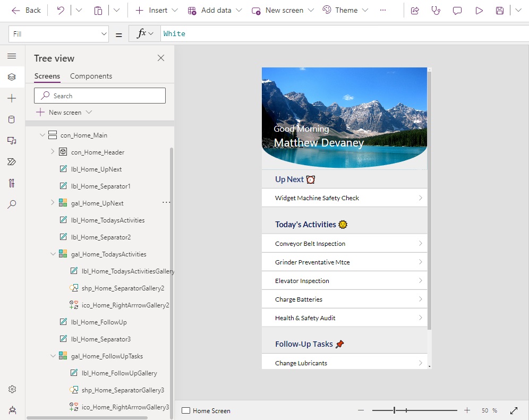Select ico_Home_RightArrrowGallery3 in tree

(125, 407)
